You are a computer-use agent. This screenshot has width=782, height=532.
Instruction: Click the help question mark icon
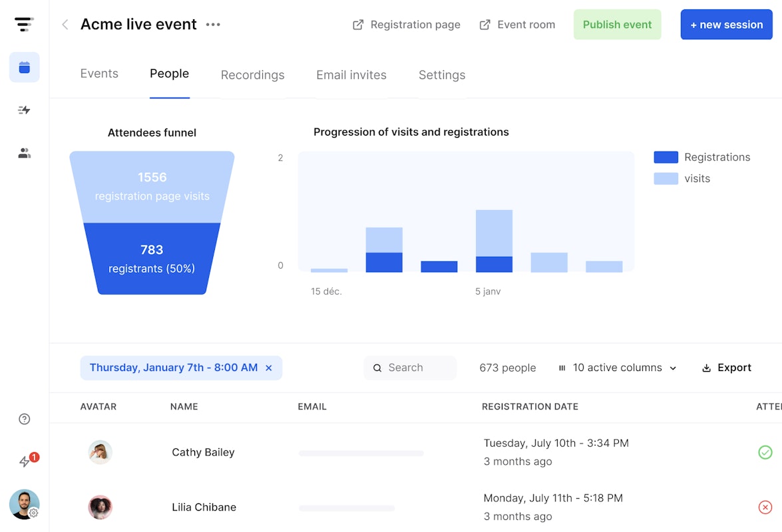[24, 419]
